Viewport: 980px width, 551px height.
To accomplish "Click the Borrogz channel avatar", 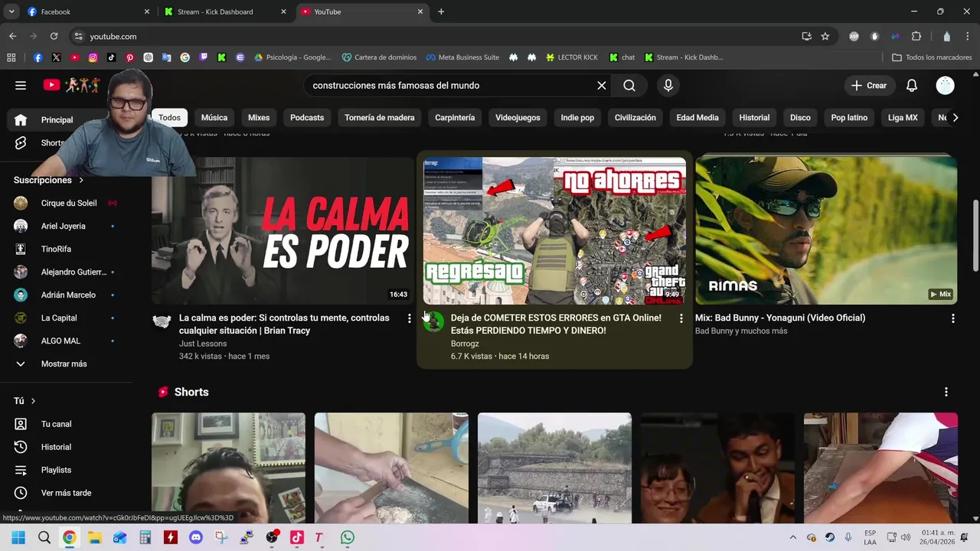I will [x=433, y=321].
